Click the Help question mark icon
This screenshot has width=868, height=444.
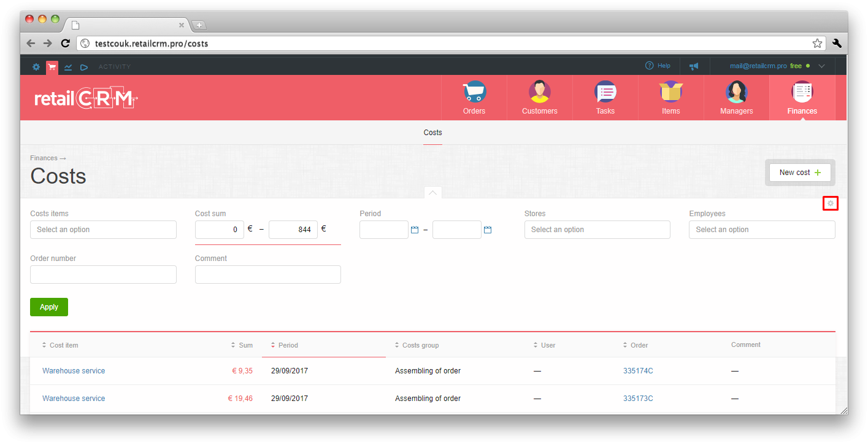coord(649,66)
